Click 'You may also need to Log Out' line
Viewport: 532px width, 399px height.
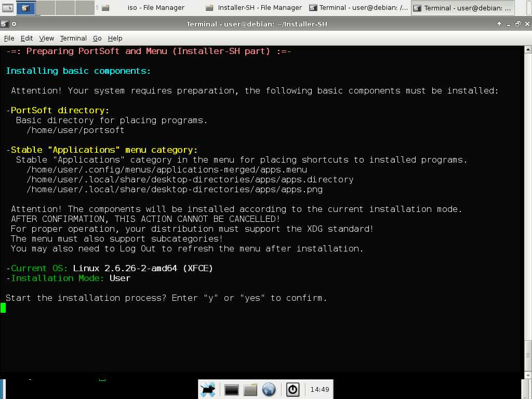click(187, 249)
